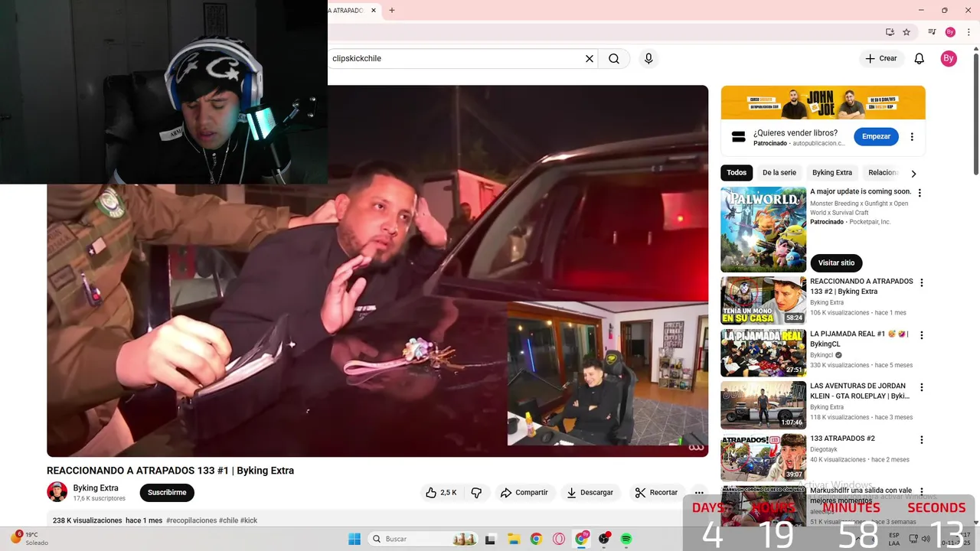This screenshot has height=551, width=980.
Task: Open the YouTube account avatar menu
Action: 949,58
